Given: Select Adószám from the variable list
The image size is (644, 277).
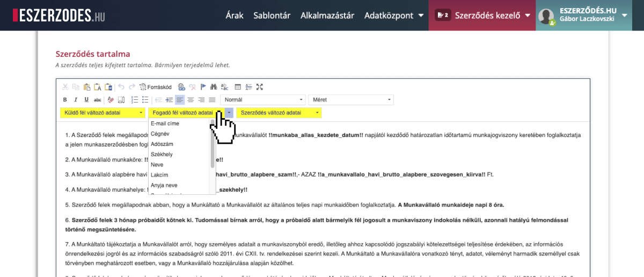Looking at the screenshot, I should coord(162,144).
